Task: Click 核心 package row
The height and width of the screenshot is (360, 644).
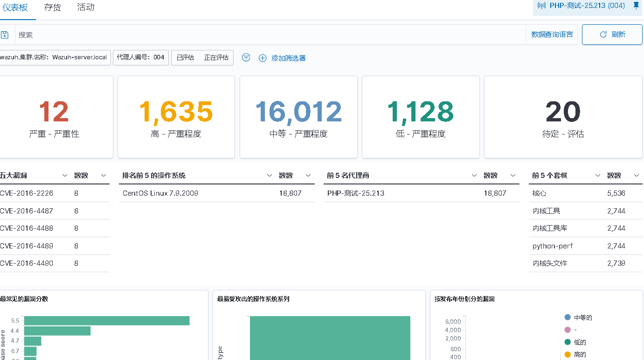Action: (x=586, y=193)
